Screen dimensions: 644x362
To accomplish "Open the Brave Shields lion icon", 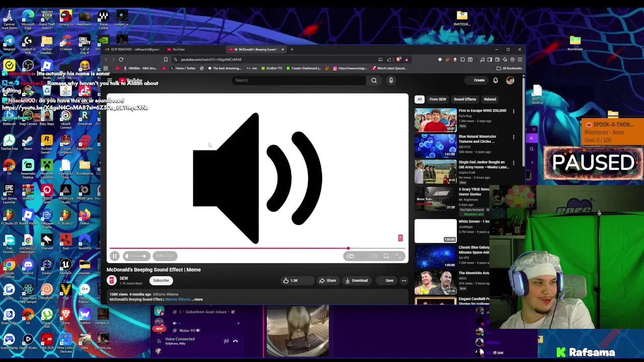I will click(398, 59).
